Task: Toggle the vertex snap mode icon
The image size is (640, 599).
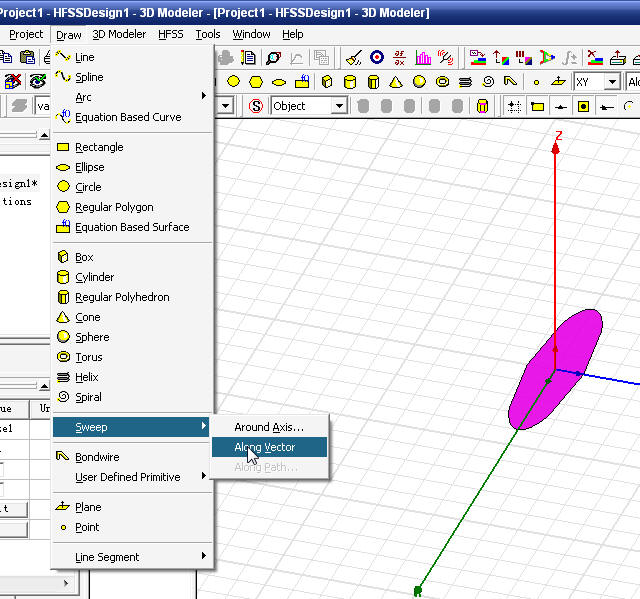Action: point(538,107)
